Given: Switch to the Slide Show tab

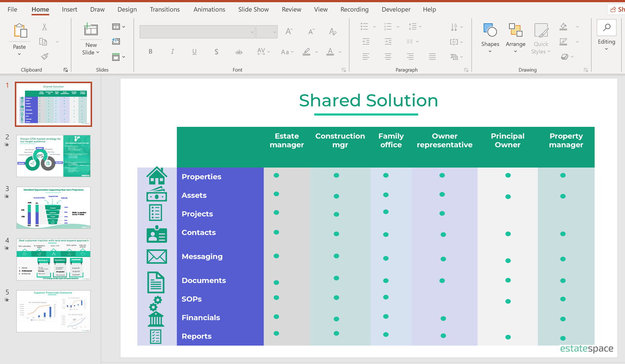Looking at the screenshot, I should 254,9.
